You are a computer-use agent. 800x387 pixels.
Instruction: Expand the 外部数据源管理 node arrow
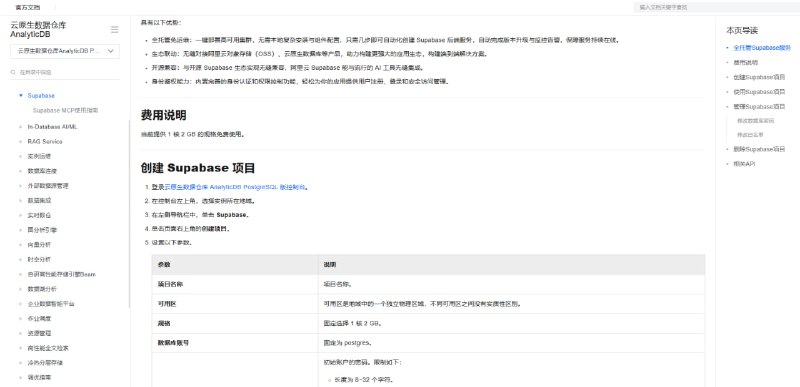(20, 186)
